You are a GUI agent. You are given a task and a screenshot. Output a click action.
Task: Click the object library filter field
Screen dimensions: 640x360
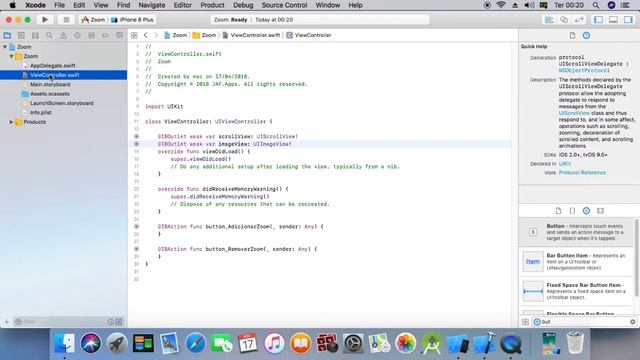click(x=584, y=322)
